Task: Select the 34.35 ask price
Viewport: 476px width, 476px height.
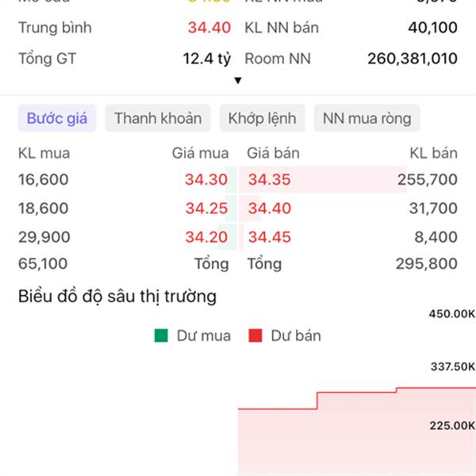Action: coord(270,180)
